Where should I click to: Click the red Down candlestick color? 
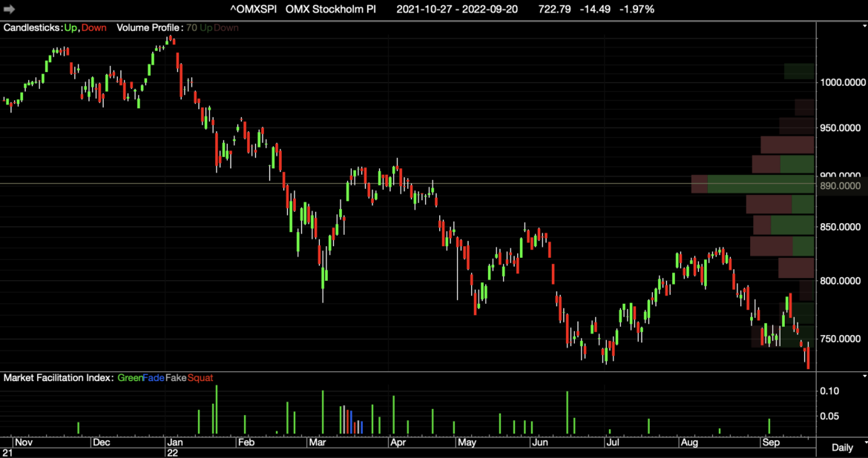94,27
